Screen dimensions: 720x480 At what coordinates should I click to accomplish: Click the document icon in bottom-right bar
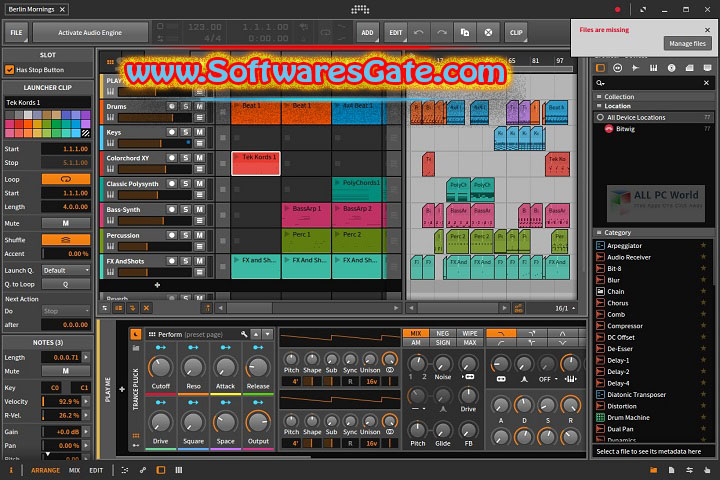coord(671,470)
